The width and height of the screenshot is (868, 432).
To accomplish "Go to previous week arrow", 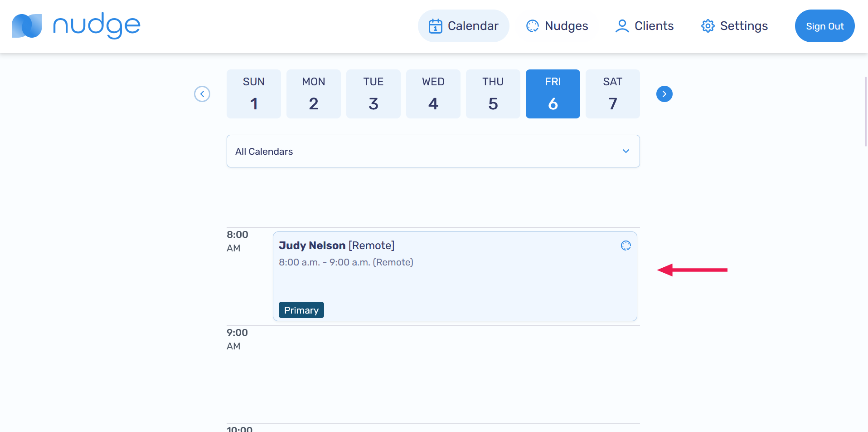I will (202, 94).
